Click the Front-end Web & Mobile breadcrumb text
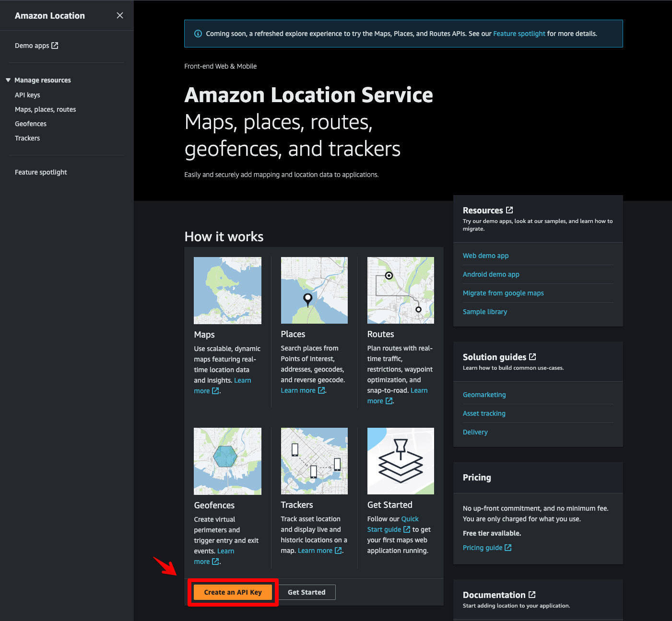Screen dimensions: 672x621 (221, 66)
